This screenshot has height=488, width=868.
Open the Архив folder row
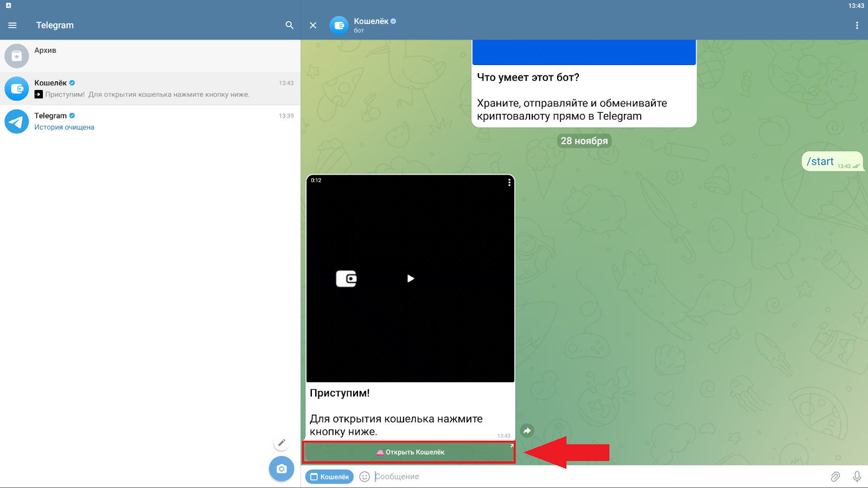150,56
